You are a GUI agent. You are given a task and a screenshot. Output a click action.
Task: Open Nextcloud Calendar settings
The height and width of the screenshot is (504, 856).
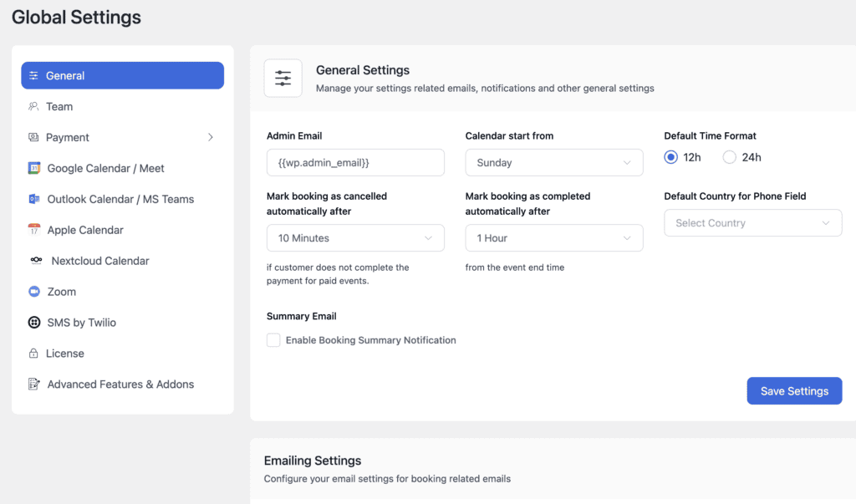click(x=122, y=261)
